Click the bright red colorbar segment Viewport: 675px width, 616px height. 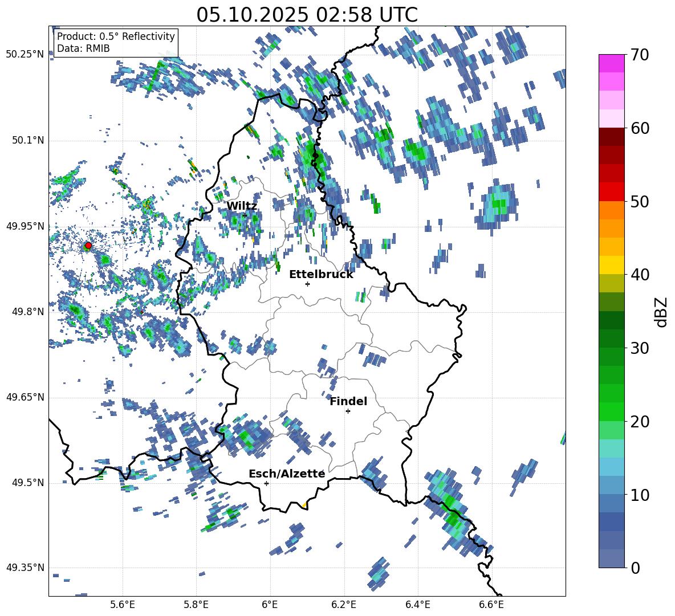(x=611, y=192)
